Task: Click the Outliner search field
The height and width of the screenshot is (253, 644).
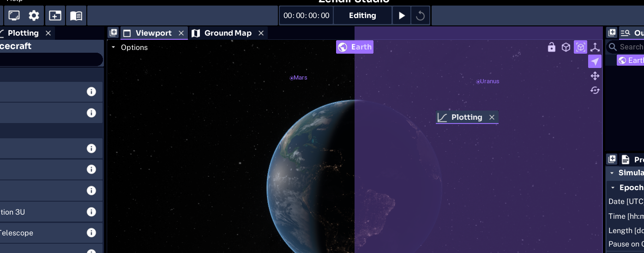Action: (x=626, y=47)
